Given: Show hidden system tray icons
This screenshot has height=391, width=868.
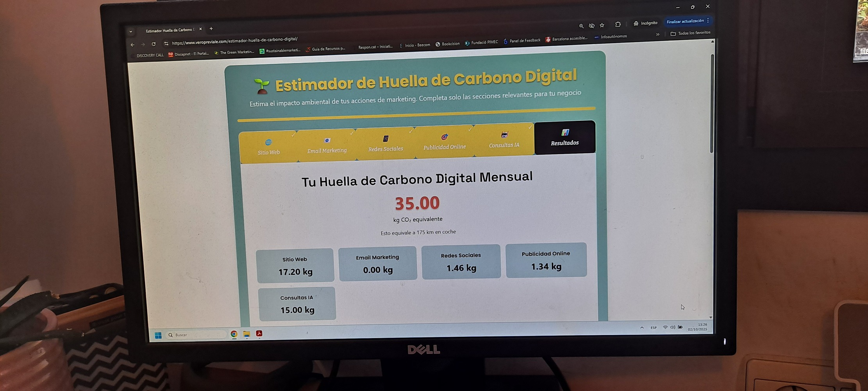Looking at the screenshot, I should (642, 328).
